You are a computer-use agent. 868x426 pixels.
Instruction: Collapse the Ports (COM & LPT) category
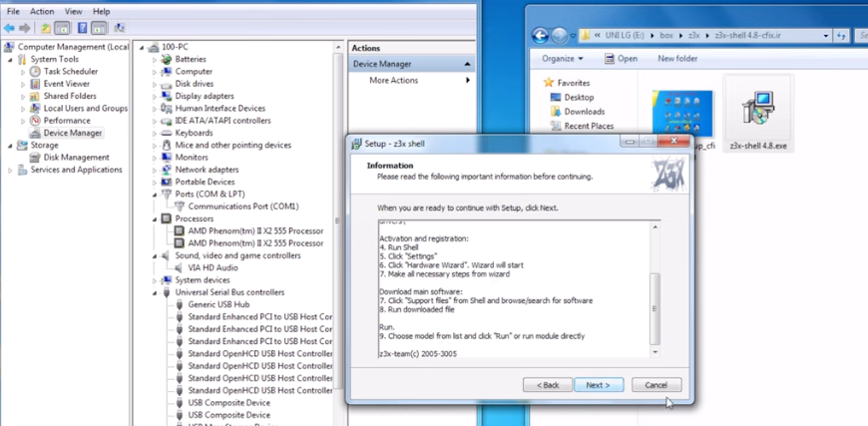pyautogui.click(x=155, y=195)
